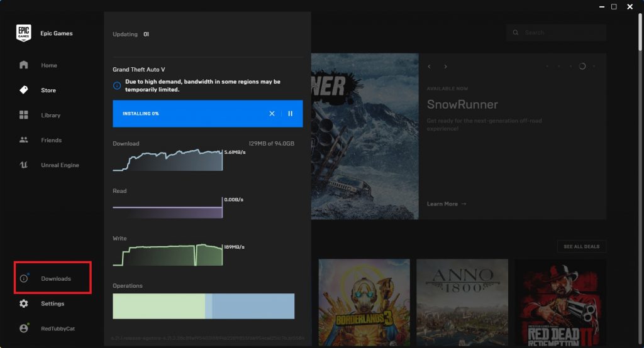Viewport: 644px width, 348px height.
Task: Click the Home house icon
Action: (24, 65)
